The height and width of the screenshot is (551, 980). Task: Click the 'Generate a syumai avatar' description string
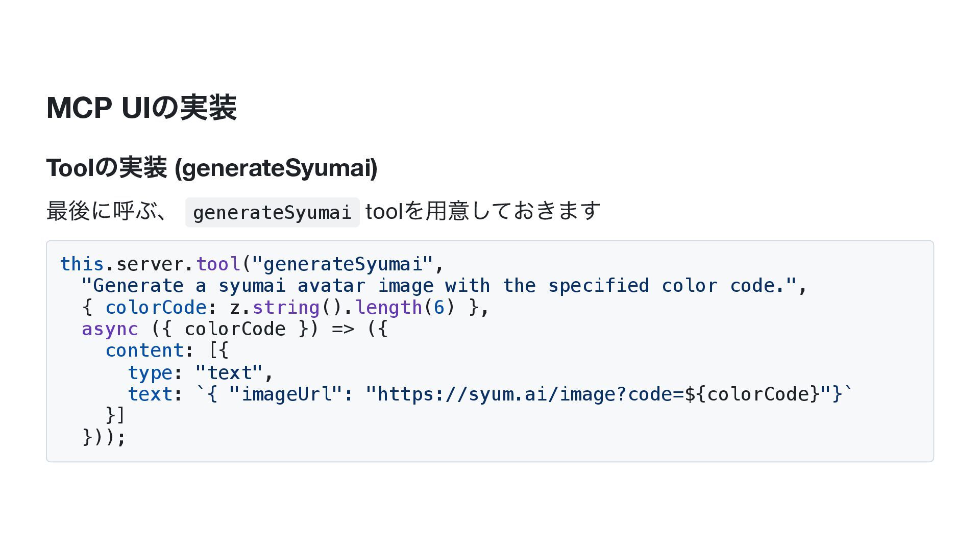click(x=439, y=286)
